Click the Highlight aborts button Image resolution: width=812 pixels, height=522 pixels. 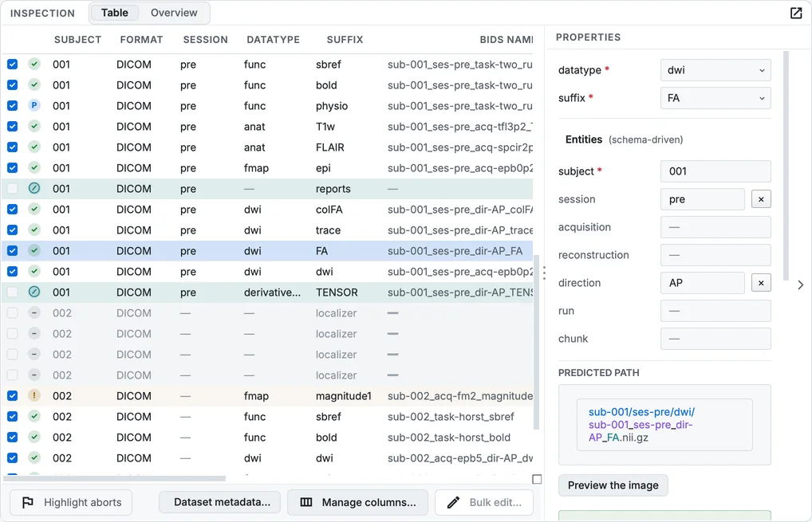click(71, 502)
